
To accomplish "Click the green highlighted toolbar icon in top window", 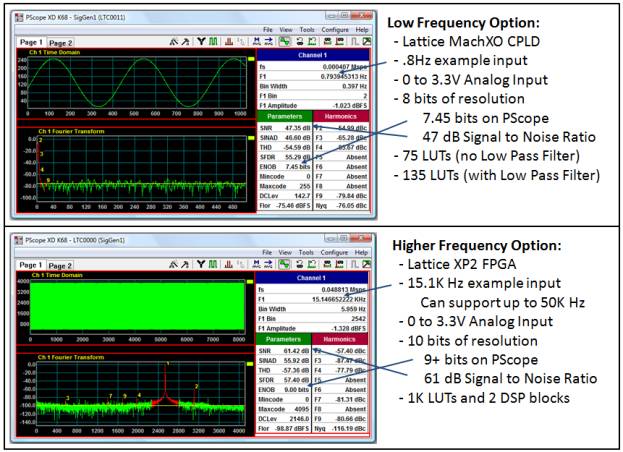I will [x=284, y=43].
